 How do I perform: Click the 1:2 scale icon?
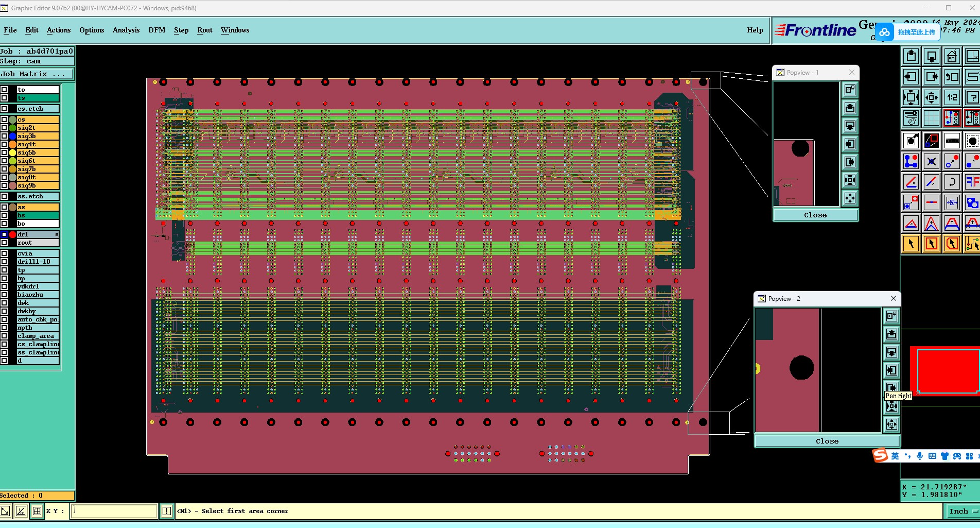click(952, 97)
